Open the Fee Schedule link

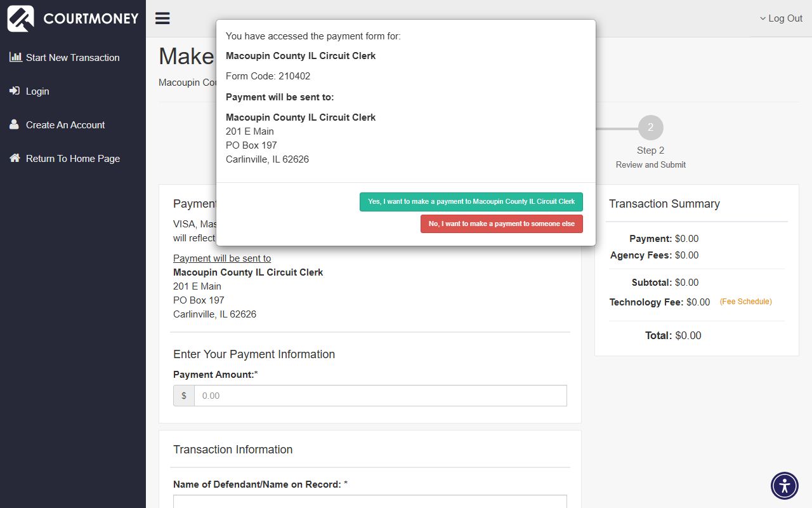click(746, 302)
